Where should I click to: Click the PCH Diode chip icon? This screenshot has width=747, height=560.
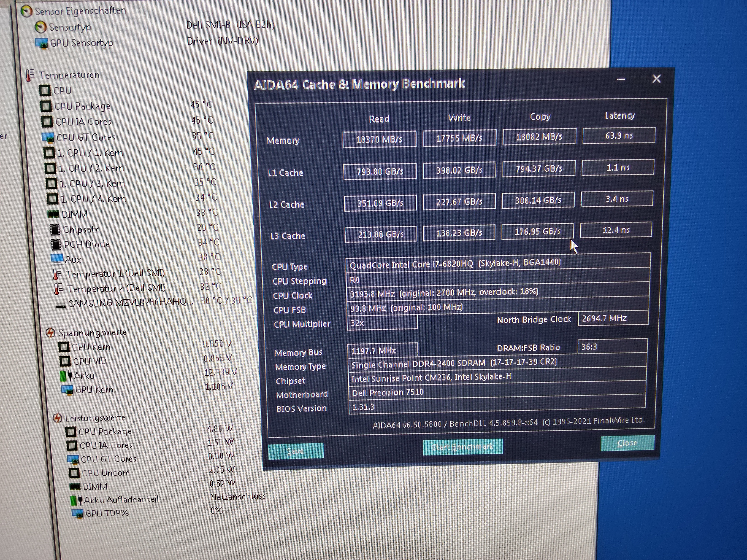[x=56, y=244]
